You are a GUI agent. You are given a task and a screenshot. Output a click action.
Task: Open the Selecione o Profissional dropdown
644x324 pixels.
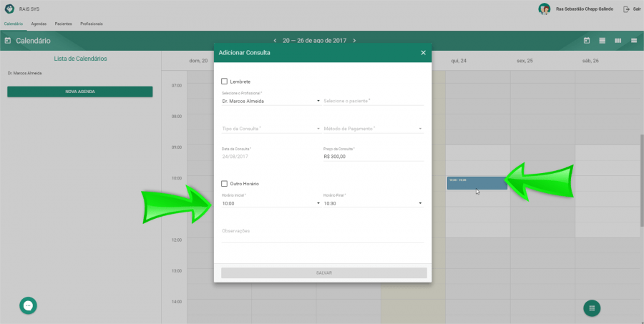pyautogui.click(x=271, y=101)
